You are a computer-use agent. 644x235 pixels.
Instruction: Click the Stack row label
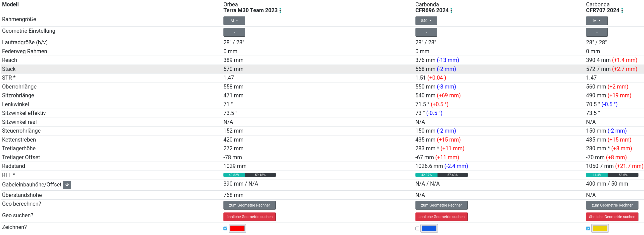pyautogui.click(x=9, y=69)
